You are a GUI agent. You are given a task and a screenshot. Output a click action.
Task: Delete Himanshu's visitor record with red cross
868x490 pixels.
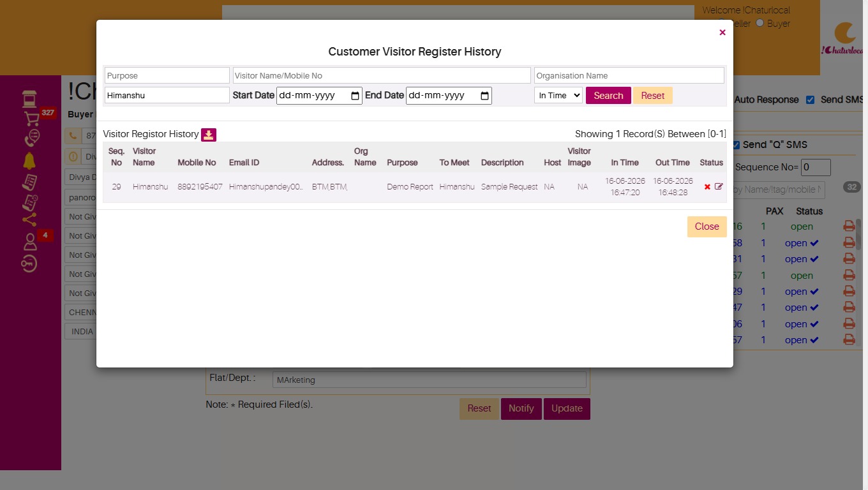(x=707, y=187)
